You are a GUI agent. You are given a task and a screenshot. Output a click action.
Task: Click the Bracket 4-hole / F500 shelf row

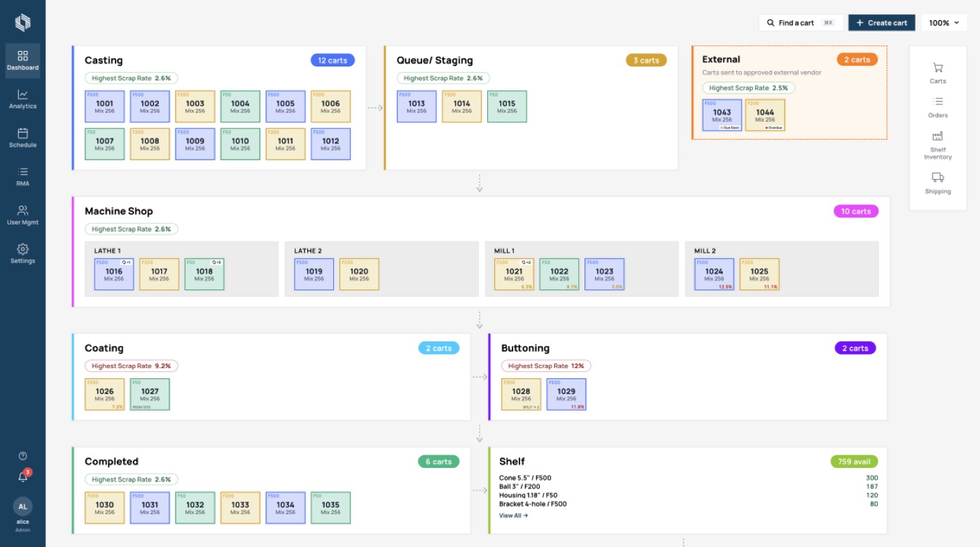tap(689, 504)
